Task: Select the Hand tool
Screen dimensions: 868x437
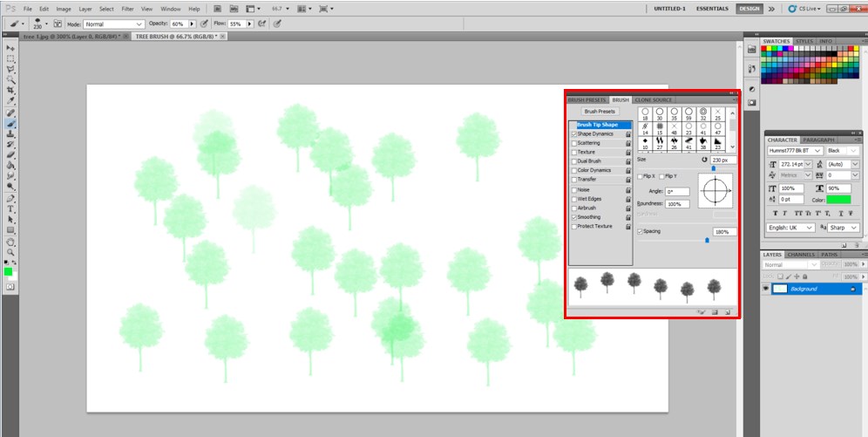Action: [10, 242]
